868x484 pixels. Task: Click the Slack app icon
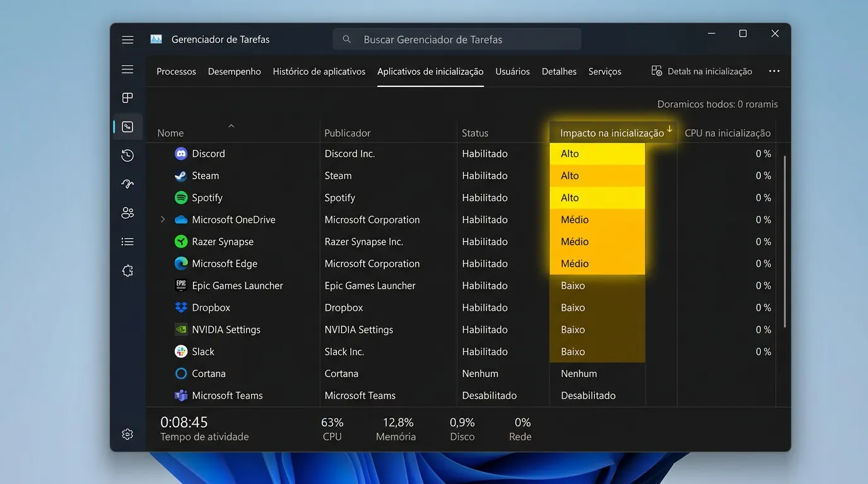(x=181, y=352)
